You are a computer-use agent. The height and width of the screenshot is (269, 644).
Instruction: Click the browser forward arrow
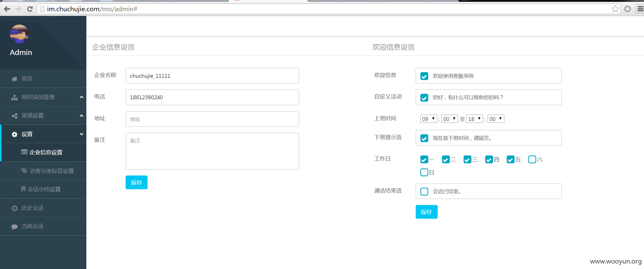(x=18, y=9)
